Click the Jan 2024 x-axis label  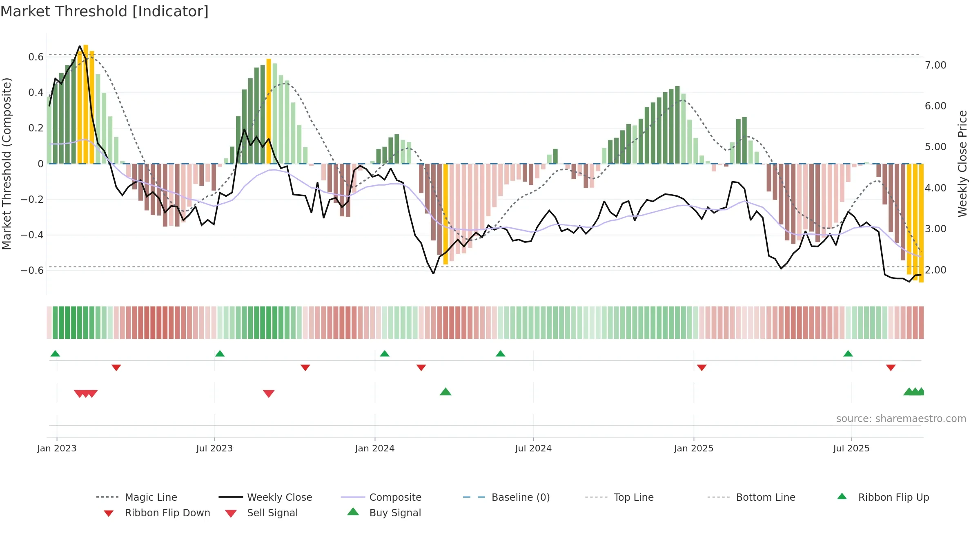[375, 448]
